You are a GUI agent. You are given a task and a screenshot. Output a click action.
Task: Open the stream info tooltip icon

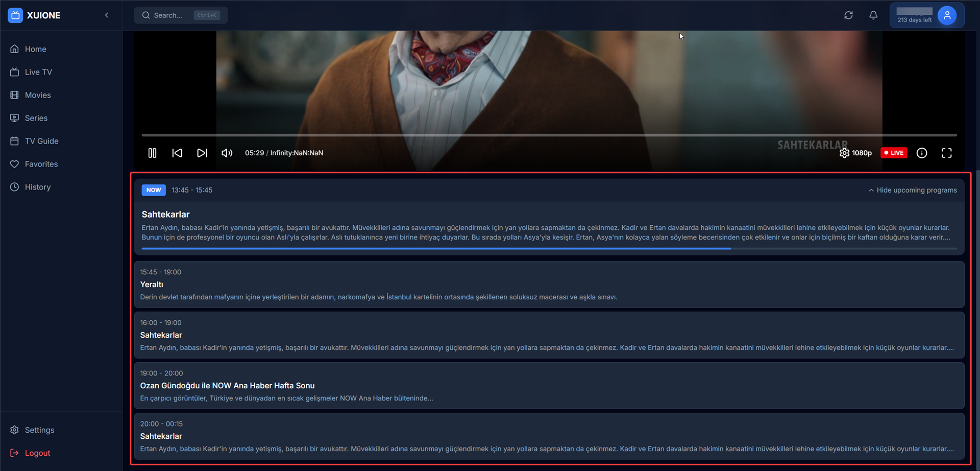(x=922, y=153)
